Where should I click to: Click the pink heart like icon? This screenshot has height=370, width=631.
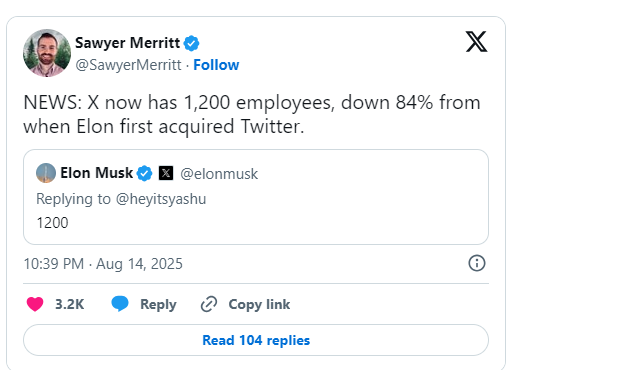click(35, 304)
